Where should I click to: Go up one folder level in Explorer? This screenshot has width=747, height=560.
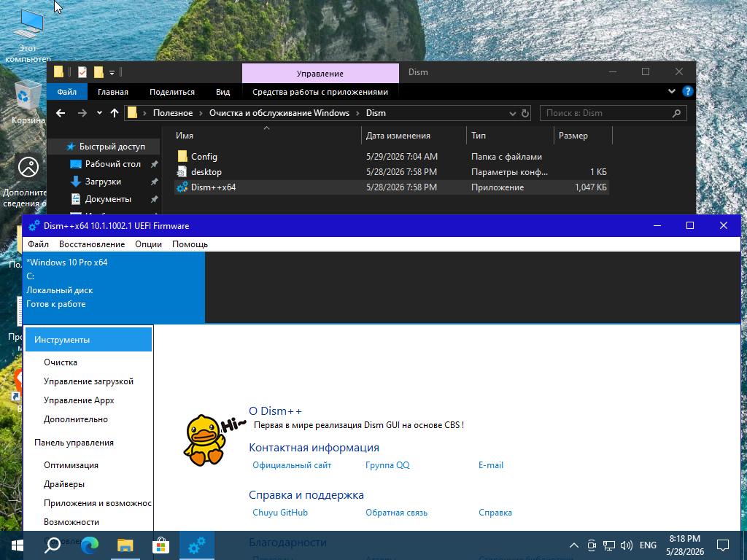tap(115, 113)
